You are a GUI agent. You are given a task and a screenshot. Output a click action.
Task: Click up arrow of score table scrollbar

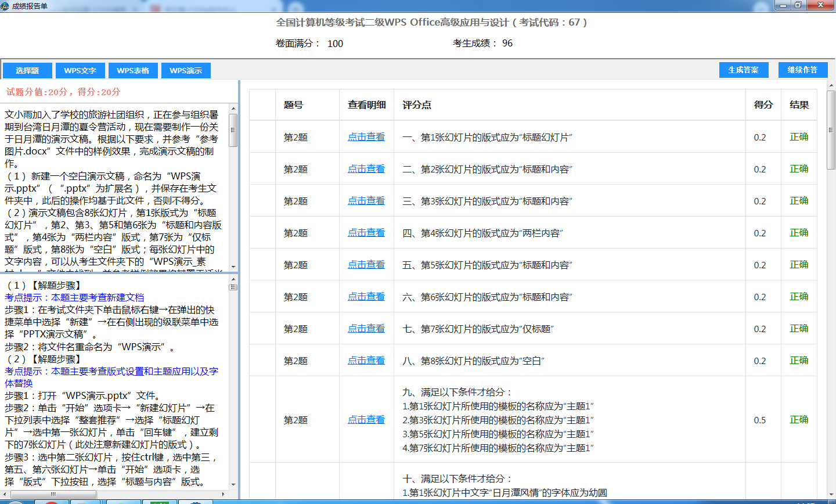point(831,85)
